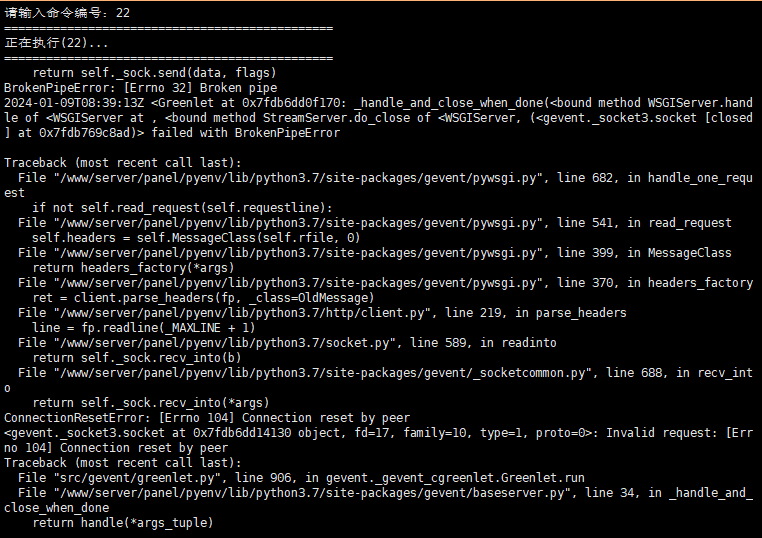The height and width of the screenshot is (538, 762).
Task: Click the 'BrokenPipeError: [Errno 32] Broken pipe' line
Action: (140, 88)
